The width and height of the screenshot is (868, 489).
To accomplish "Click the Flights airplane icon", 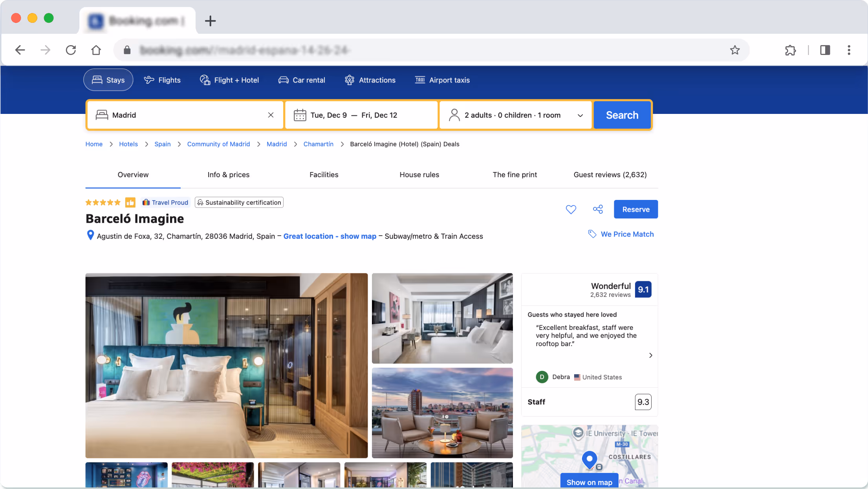I will coord(149,80).
